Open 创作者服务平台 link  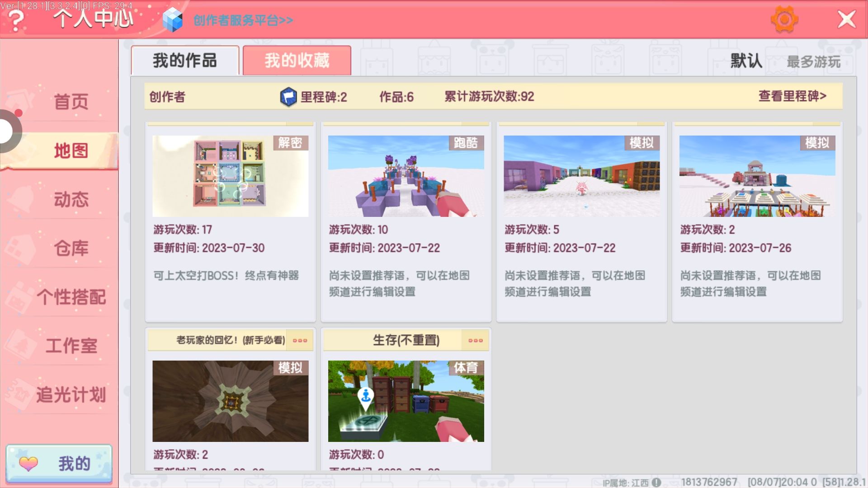(x=243, y=20)
